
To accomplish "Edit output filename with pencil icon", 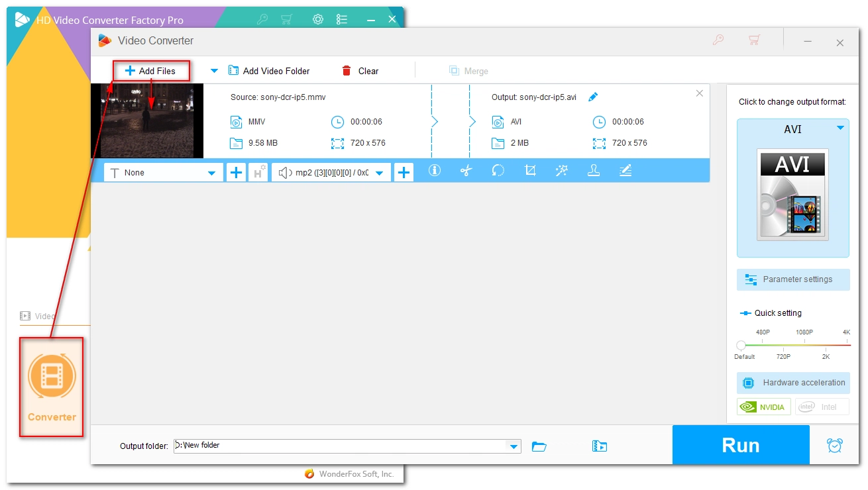I will coord(593,97).
